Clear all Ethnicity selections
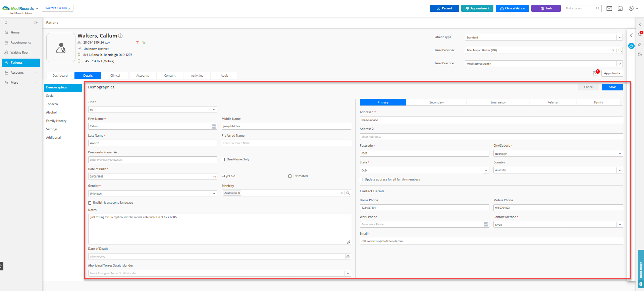The image size is (644, 291). tap(341, 193)
